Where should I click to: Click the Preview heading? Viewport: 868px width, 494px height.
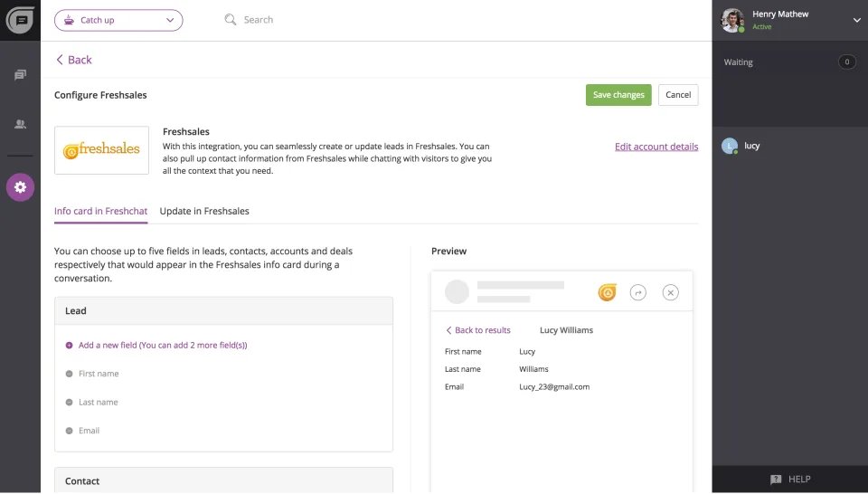[x=449, y=252]
